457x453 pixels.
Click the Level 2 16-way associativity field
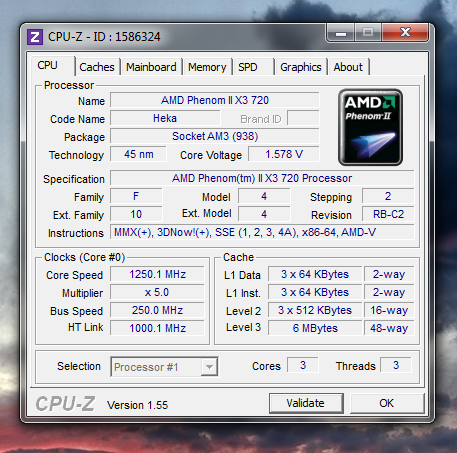pos(389,310)
